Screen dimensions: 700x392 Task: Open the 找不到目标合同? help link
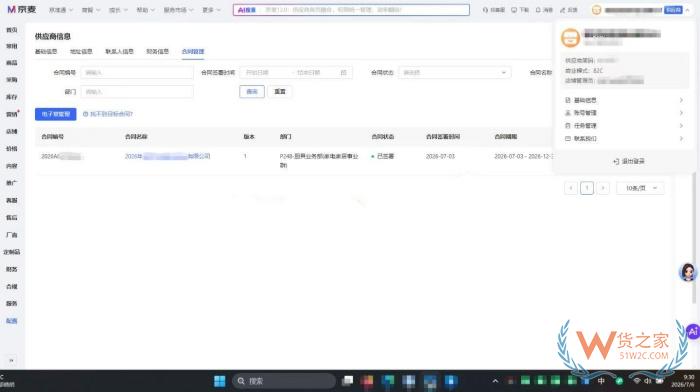pyautogui.click(x=108, y=114)
